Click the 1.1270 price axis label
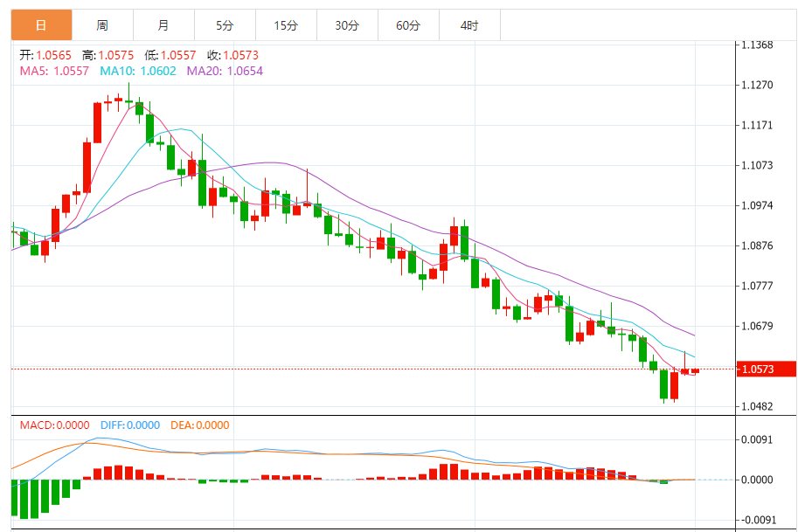Screen dimensions: 805x532 coord(757,85)
